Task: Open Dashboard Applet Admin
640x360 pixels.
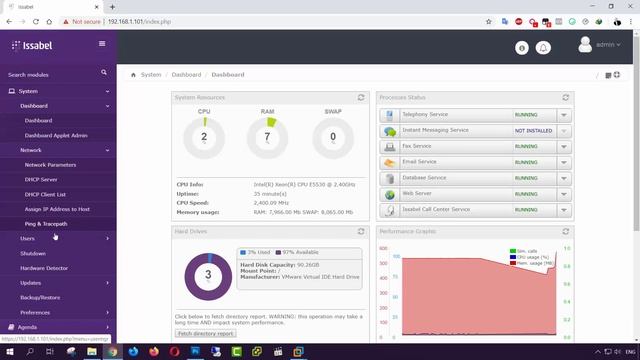Action: point(56,135)
